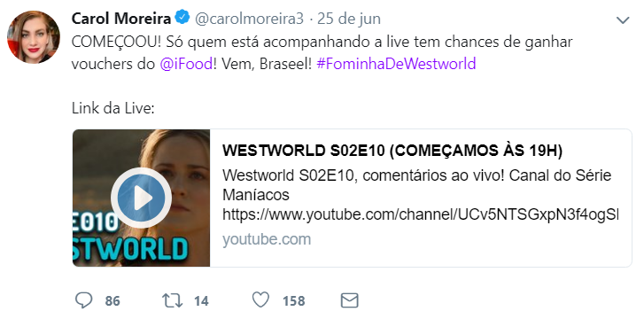The height and width of the screenshot is (319, 644).
Task: Click the blue verified badge
Action: 182,18
